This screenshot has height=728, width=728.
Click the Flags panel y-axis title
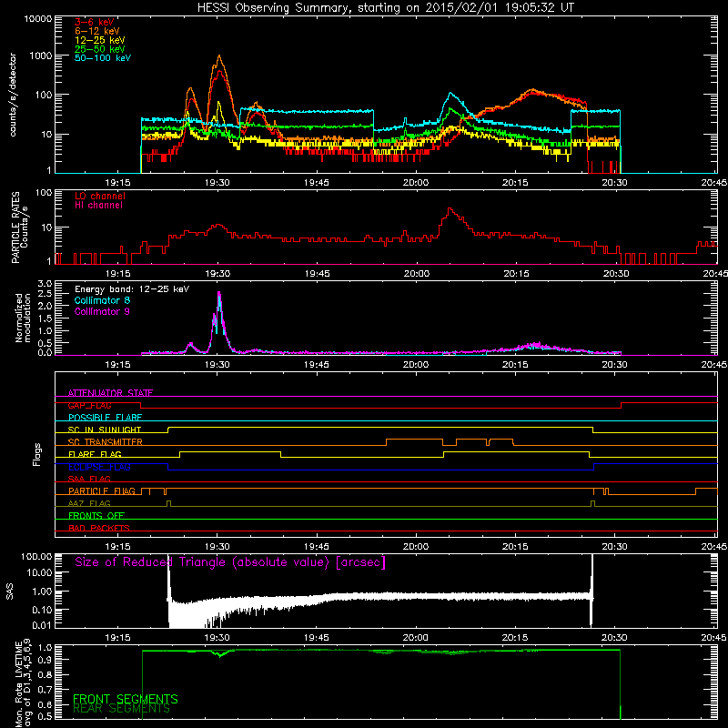[x=37, y=454]
